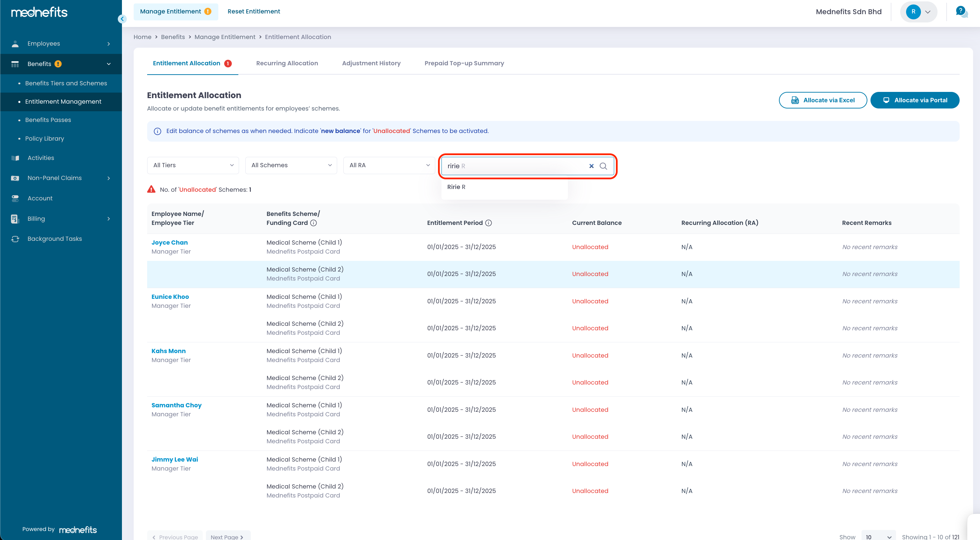
Task: Select Ririe R search suggestion
Action: (456, 187)
